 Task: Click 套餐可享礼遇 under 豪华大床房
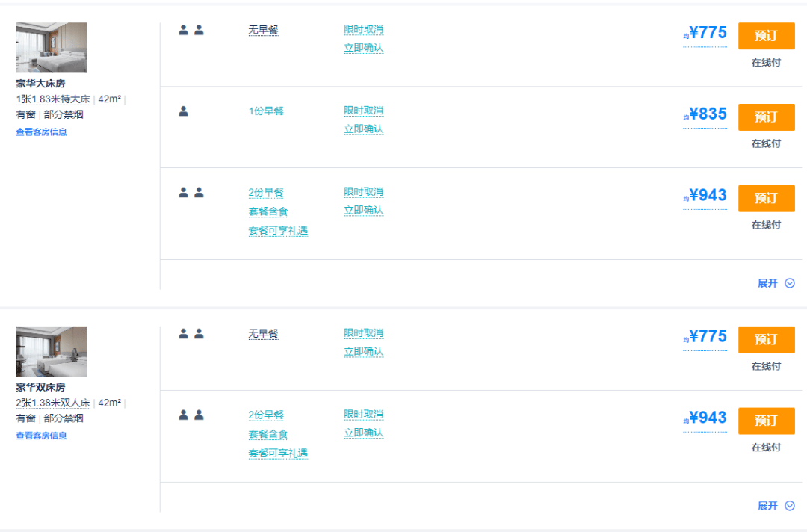point(278,231)
